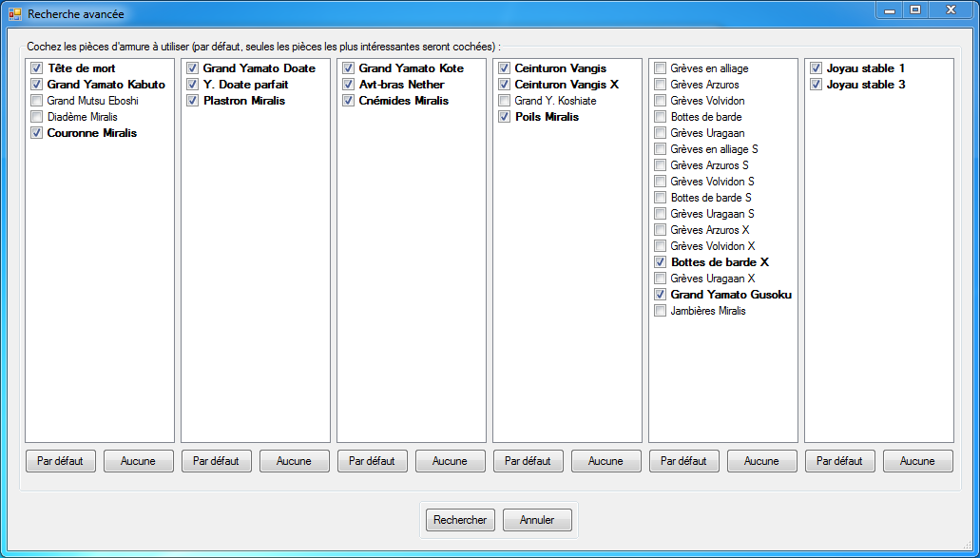980x558 pixels.
Task: Check "Jambières Miralis"
Action: (x=660, y=311)
